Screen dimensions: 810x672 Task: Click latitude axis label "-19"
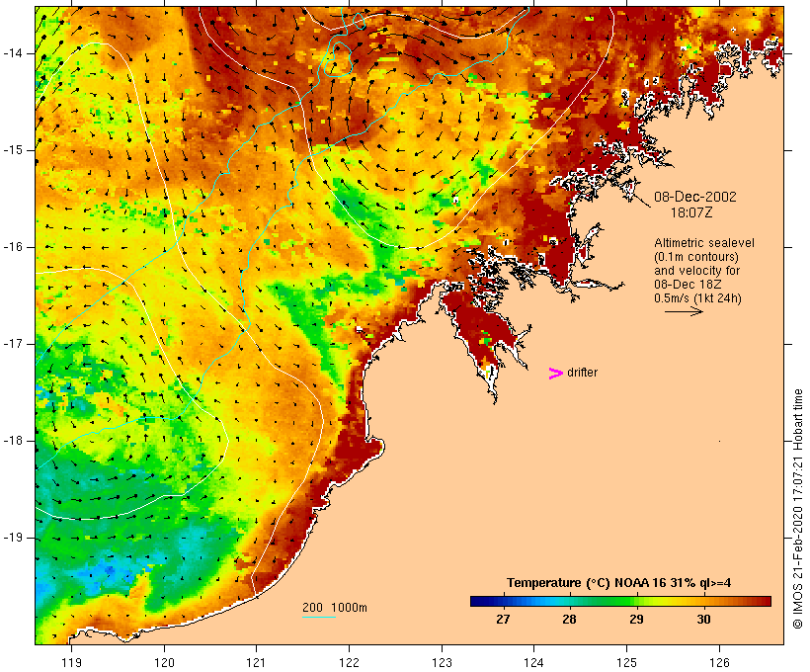pyautogui.click(x=13, y=538)
